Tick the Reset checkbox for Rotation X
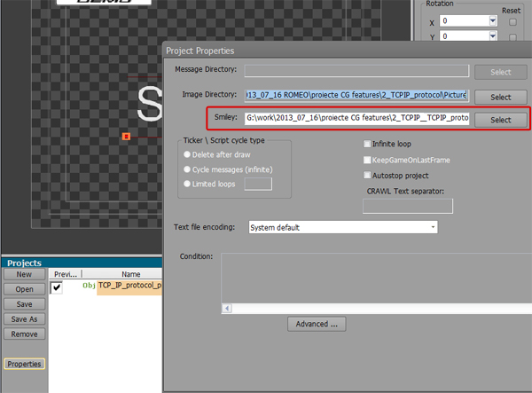This screenshot has height=393, width=532. tap(512, 22)
